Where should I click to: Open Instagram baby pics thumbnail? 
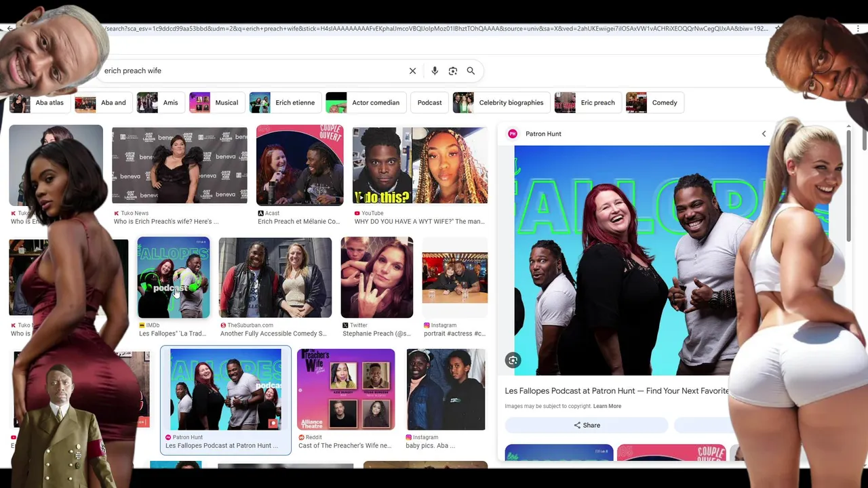446,390
